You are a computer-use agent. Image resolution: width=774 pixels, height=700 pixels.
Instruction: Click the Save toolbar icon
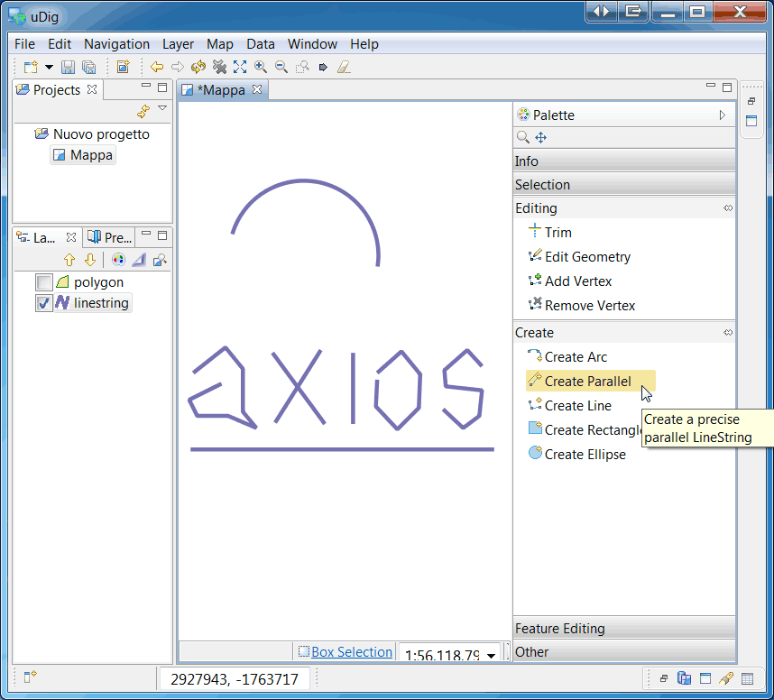pyautogui.click(x=68, y=67)
